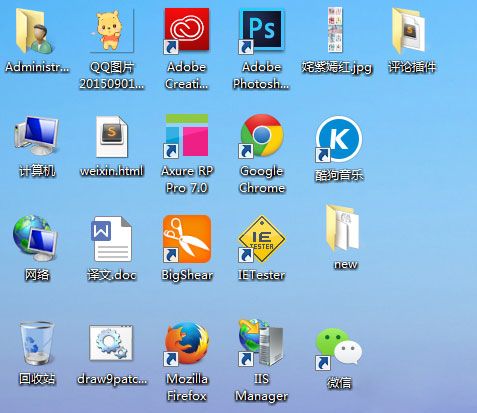Select the Administrator user folder
This screenshot has height=413, width=477.
35,31
